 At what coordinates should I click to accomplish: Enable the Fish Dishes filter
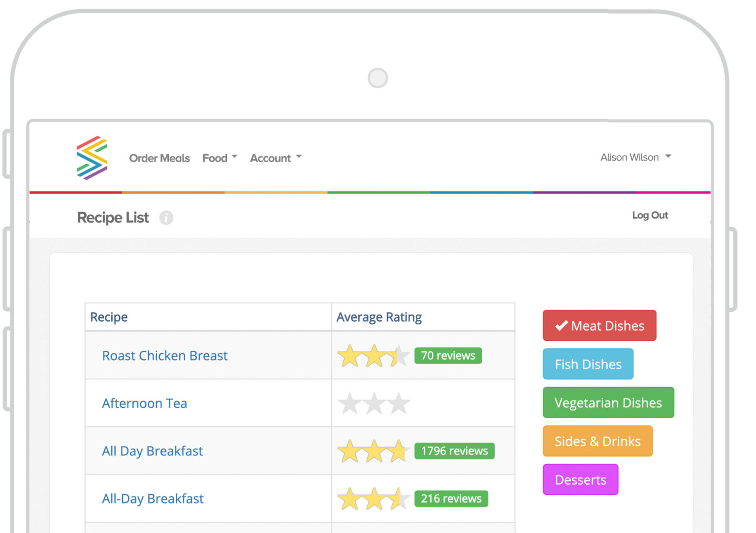(588, 364)
